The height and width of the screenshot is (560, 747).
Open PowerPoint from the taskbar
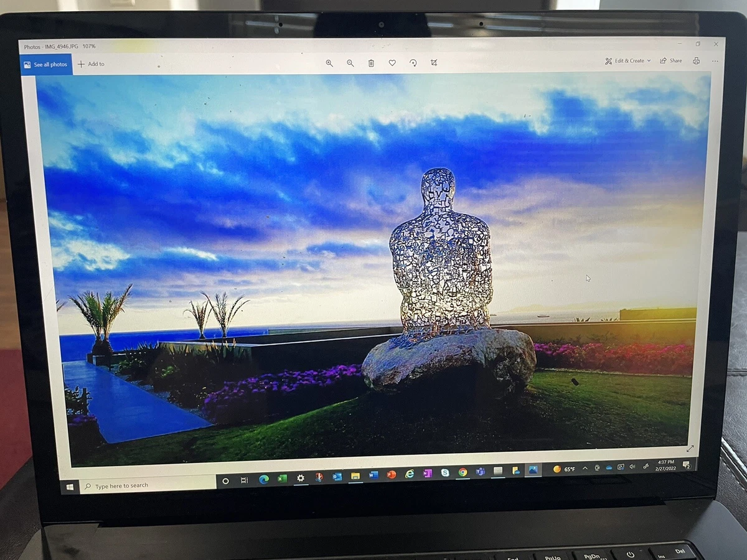(x=392, y=475)
